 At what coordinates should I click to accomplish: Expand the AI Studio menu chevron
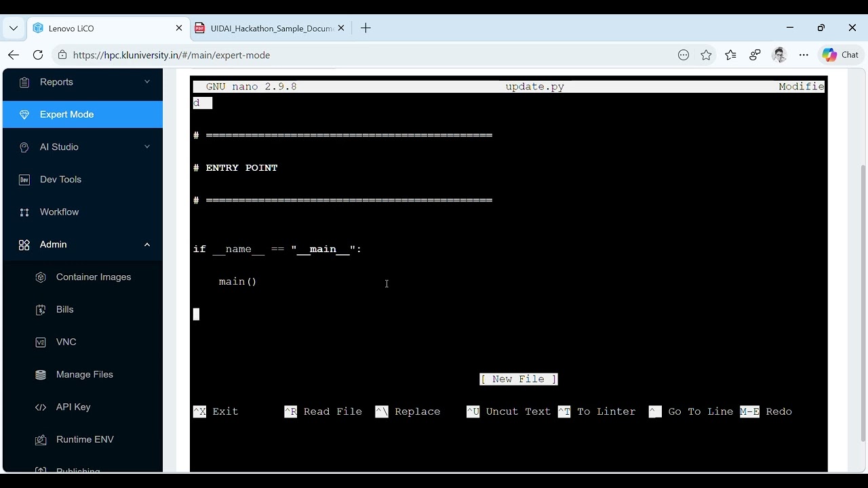[x=147, y=147]
